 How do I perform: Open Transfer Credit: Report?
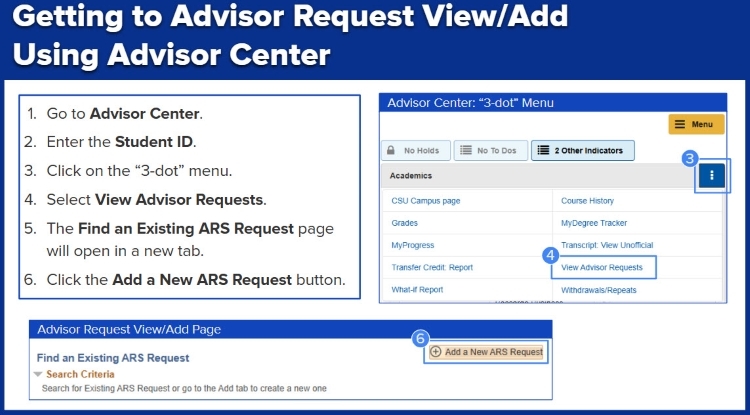[x=432, y=268]
